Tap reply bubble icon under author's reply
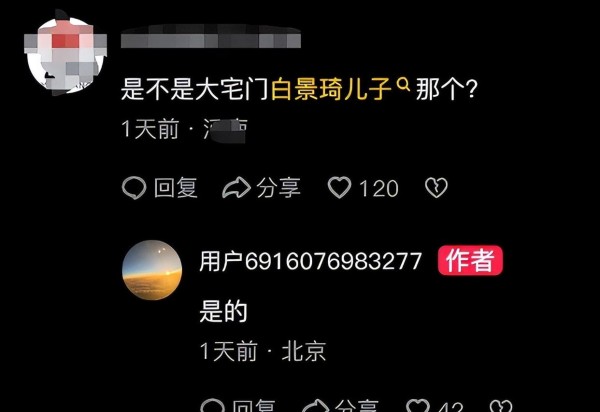 pos(213,405)
